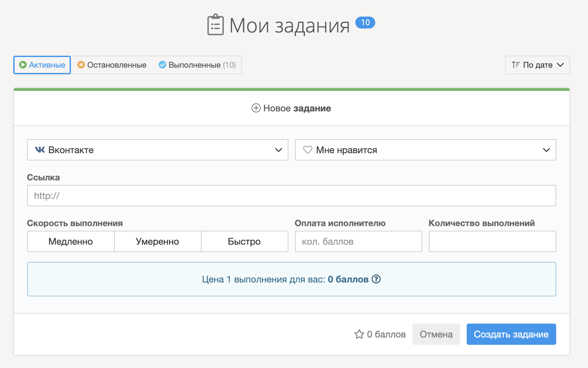
Task: Click the VK logo in network selector
Action: tap(40, 150)
